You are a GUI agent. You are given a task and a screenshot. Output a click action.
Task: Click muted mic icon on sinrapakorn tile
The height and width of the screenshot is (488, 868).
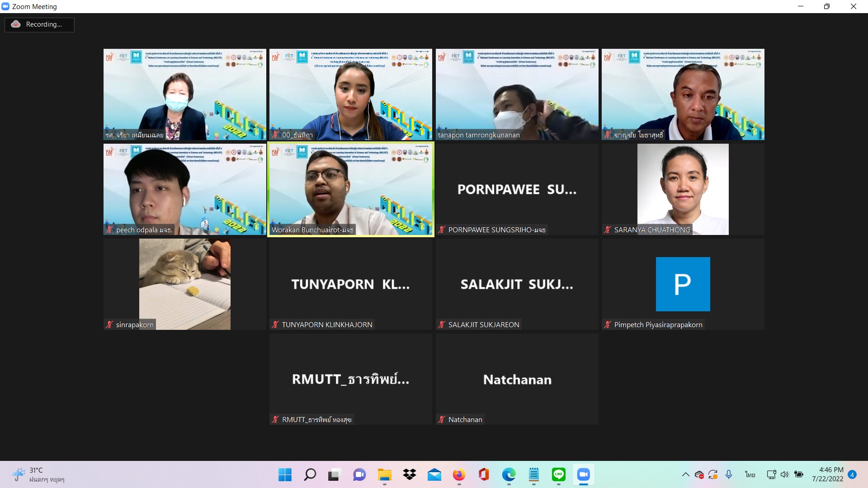pyautogui.click(x=109, y=324)
